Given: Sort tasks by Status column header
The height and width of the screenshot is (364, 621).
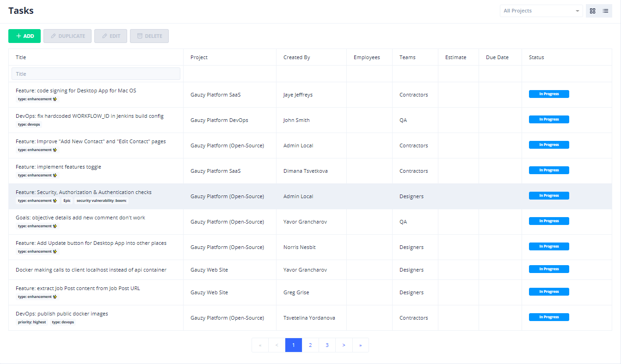Looking at the screenshot, I should coord(536,57).
